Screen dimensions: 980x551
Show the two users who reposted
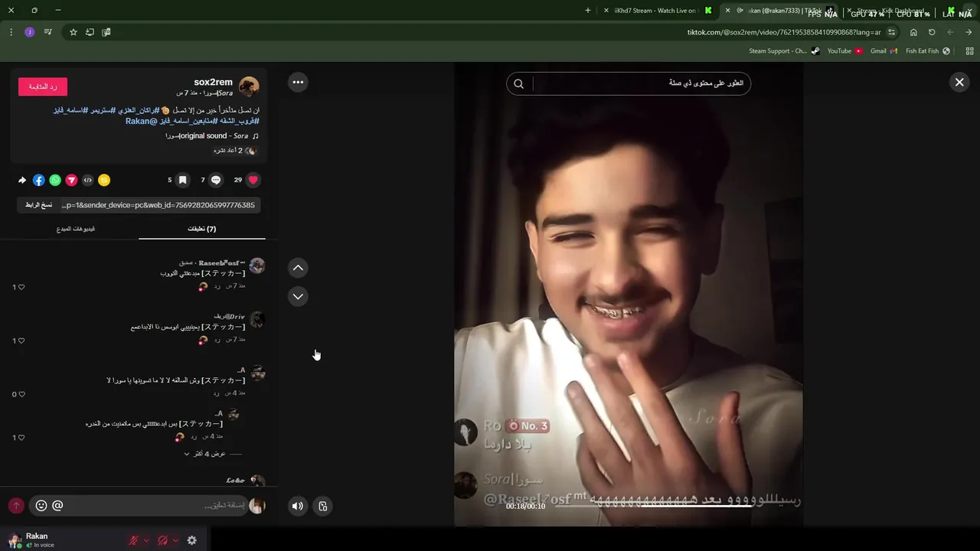point(234,151)
